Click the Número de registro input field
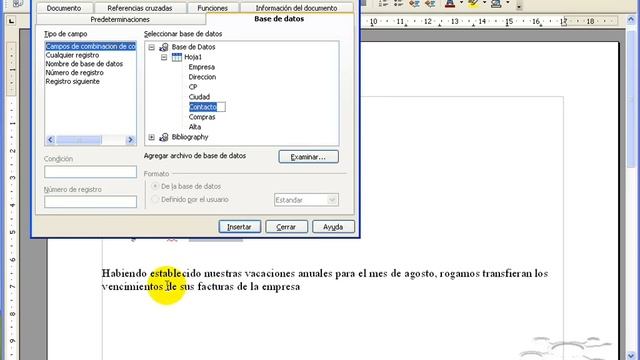The image size is (640, 360). pos(91,202)
